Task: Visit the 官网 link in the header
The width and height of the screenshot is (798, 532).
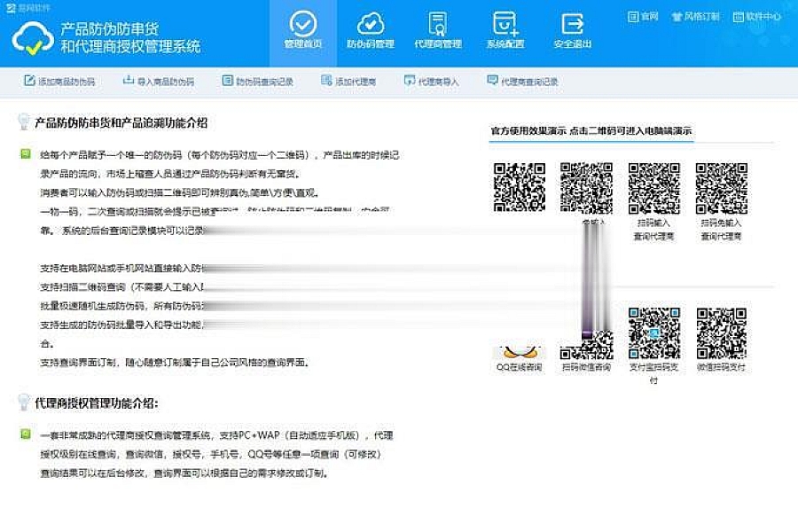Action: tap(643, 17)
